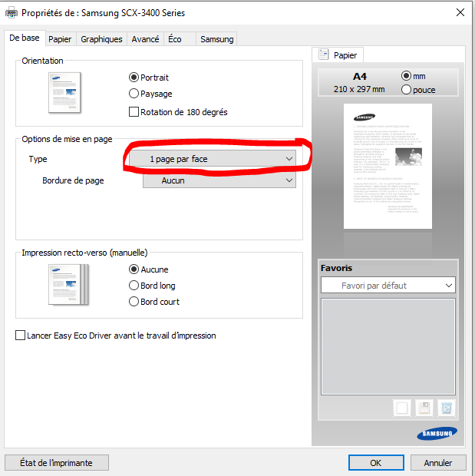The image size is (475, 476).
Task: Click the delete favorite trash icon
Action: point(447,408)
